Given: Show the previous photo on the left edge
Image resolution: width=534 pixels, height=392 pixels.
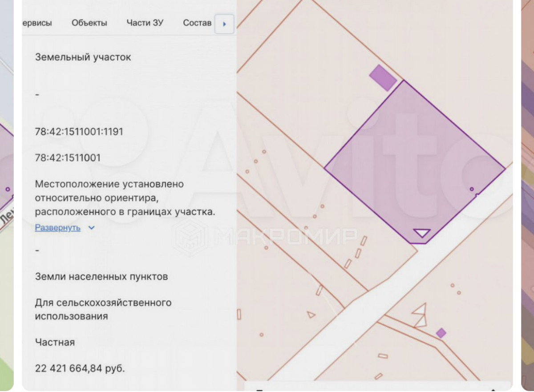Looking at the screenshot, I should coord(6,196).
